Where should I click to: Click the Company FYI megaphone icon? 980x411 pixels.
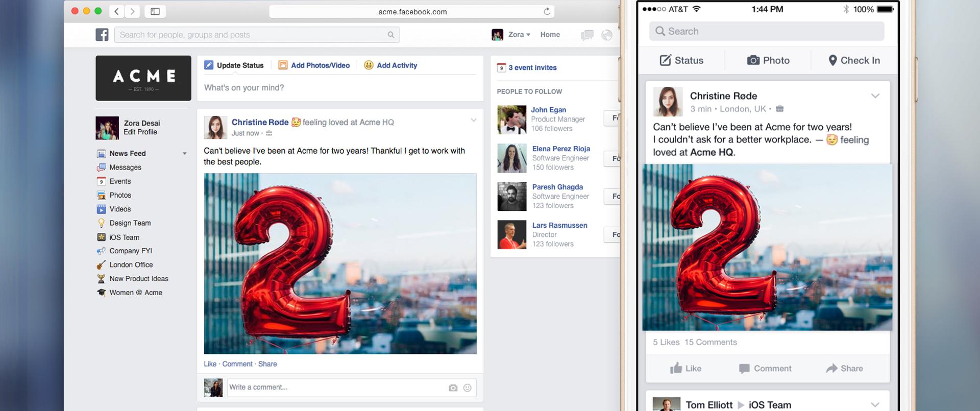pyautogui.click(x=101, y=251)
